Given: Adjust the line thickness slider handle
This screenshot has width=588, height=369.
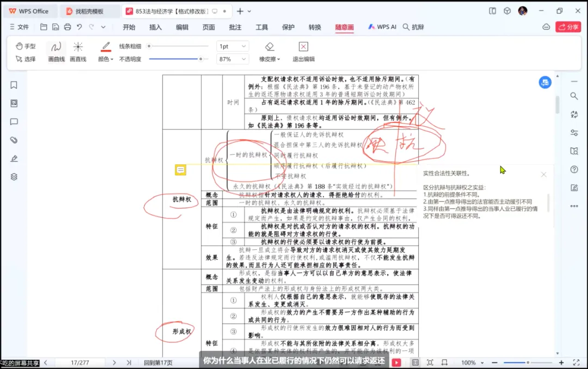Looking at the screenshot, I should pos(149,46).
